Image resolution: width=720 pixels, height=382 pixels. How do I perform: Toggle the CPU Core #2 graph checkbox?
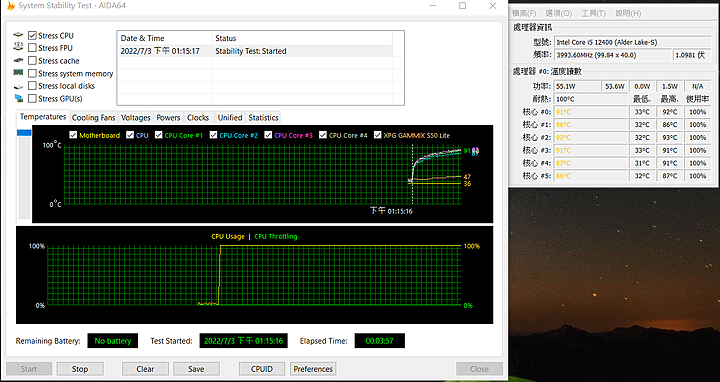[x=213, y=135]
